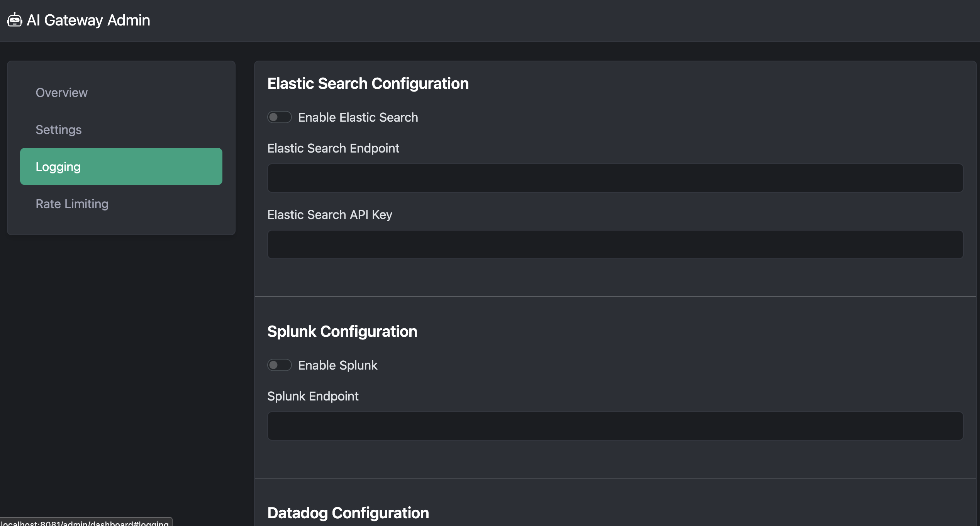Click the Datadog Configuration heading
This screenshot has height=526, width=980.
[x=348, y=513]
